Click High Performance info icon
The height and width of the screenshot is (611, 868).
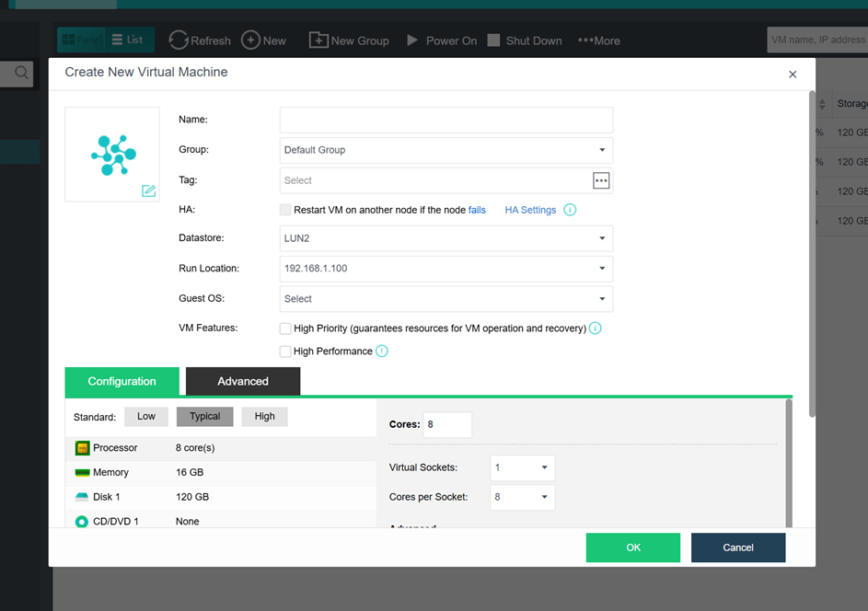[x=382, y=352]
